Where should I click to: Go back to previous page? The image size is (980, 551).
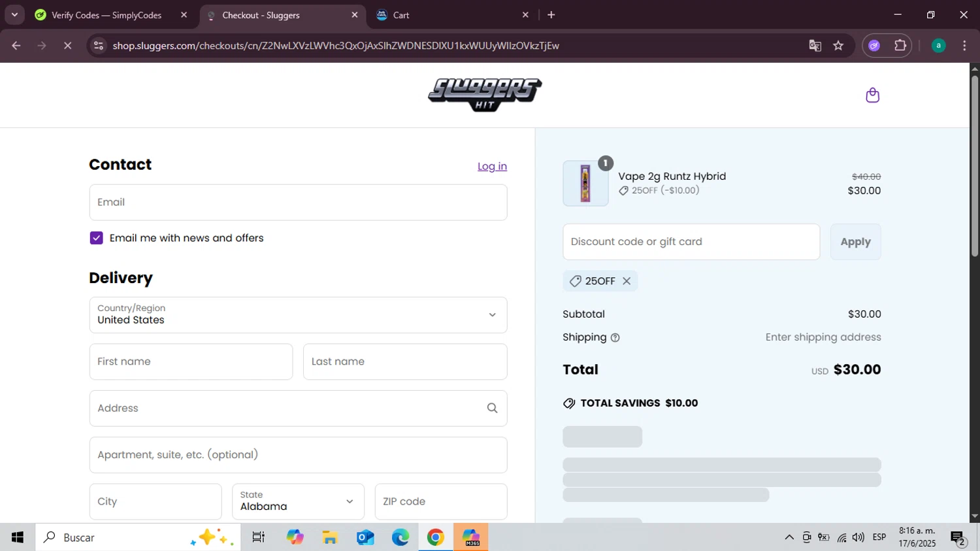coord(16,46)
